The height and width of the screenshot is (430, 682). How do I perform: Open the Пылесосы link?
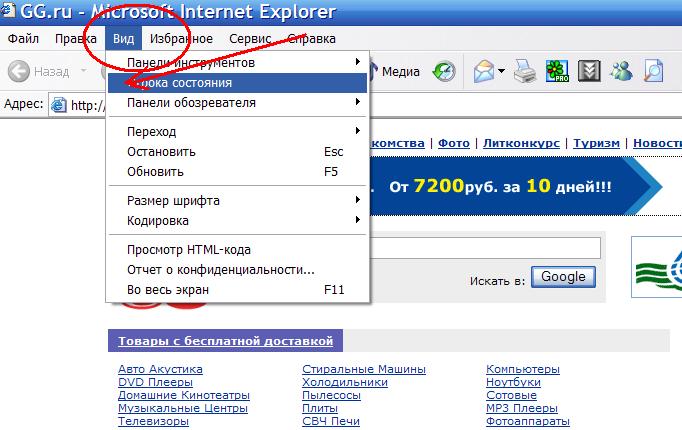pyautogui.click(x=331, y=395)
